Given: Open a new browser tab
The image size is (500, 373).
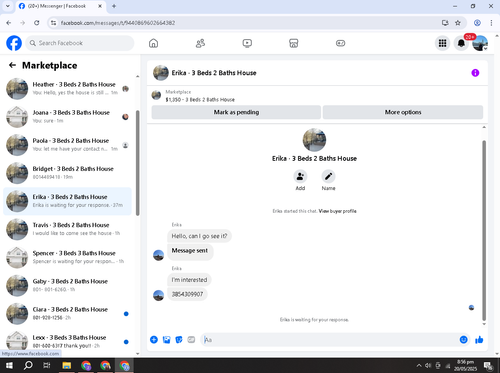Looking at the screenshot, I should (114, 6).
